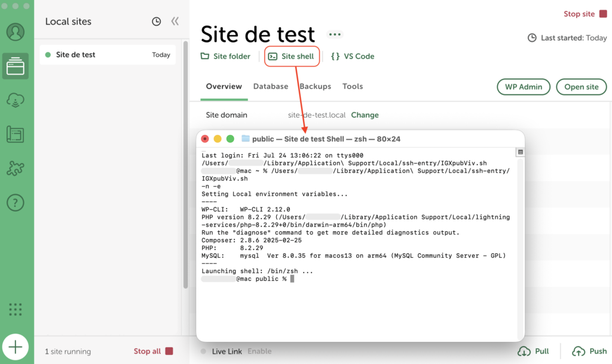Click the 'WP-CLI 2.12.0' terminal line
The image size is (612, 364).
pos(246,210)
